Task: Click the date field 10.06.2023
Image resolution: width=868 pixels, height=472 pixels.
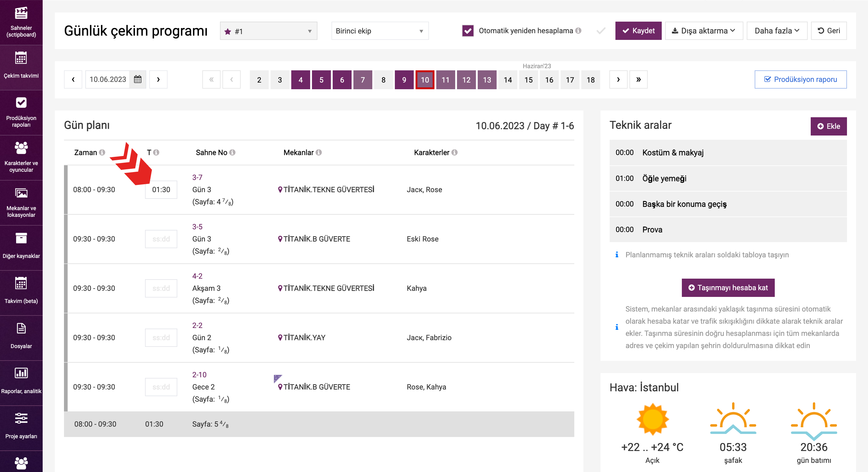Action: (x=108, y=79)
